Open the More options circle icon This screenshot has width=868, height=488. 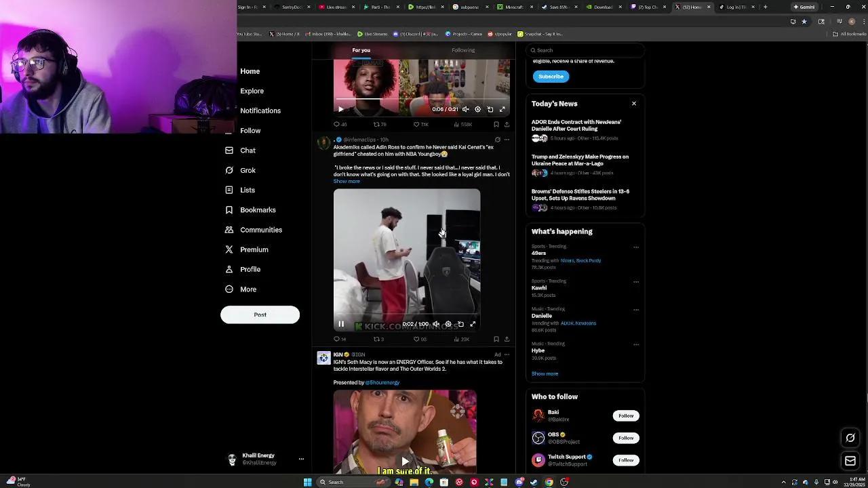pyautogui.click(x=229, y=289)
